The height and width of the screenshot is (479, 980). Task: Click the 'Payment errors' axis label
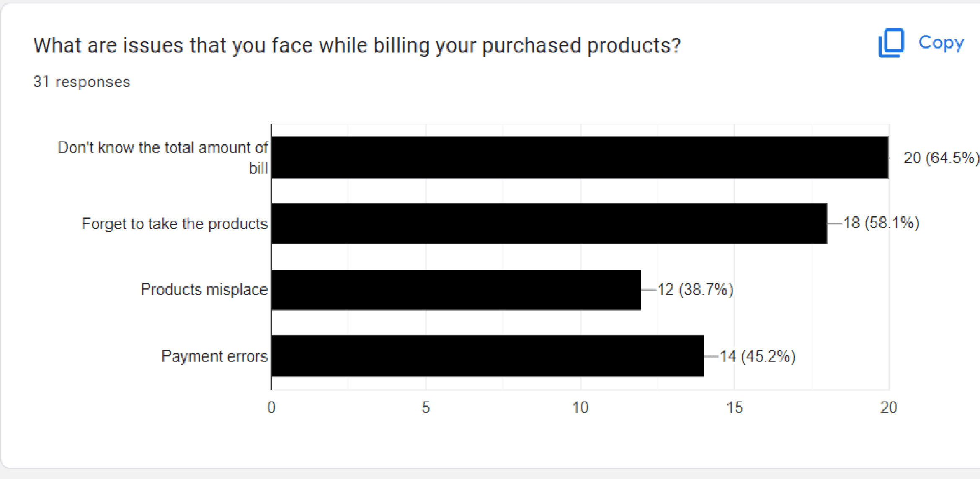[214, 356]
